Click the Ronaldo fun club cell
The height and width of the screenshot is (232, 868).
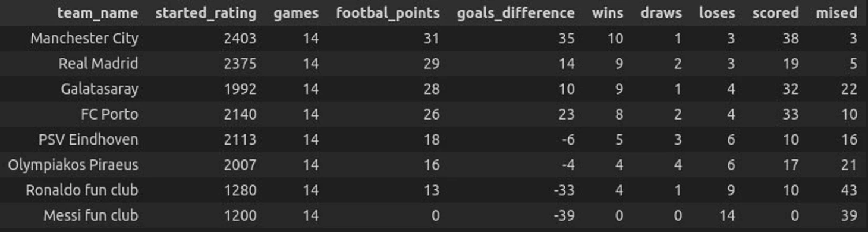click(81, 190)
